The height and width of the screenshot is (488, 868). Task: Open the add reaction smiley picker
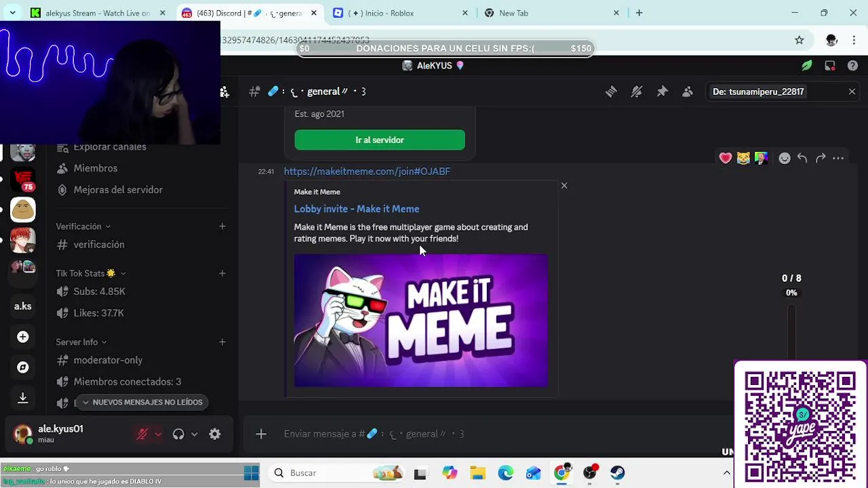(785, 158)
